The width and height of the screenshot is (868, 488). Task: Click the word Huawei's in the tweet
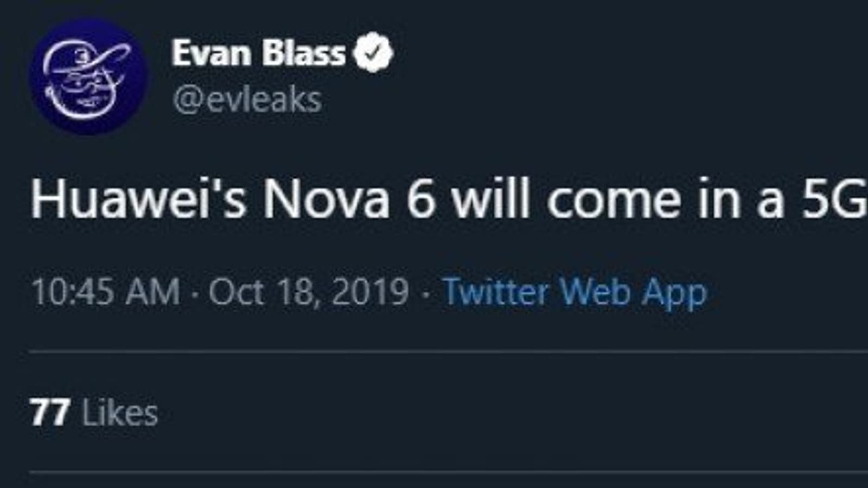(x=138, y=199)
